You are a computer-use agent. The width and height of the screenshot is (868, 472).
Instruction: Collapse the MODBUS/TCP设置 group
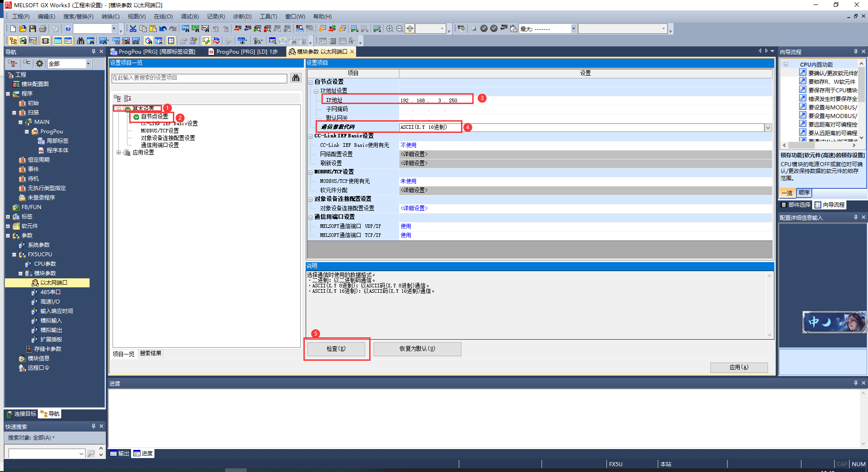click(x=311, y=172)
